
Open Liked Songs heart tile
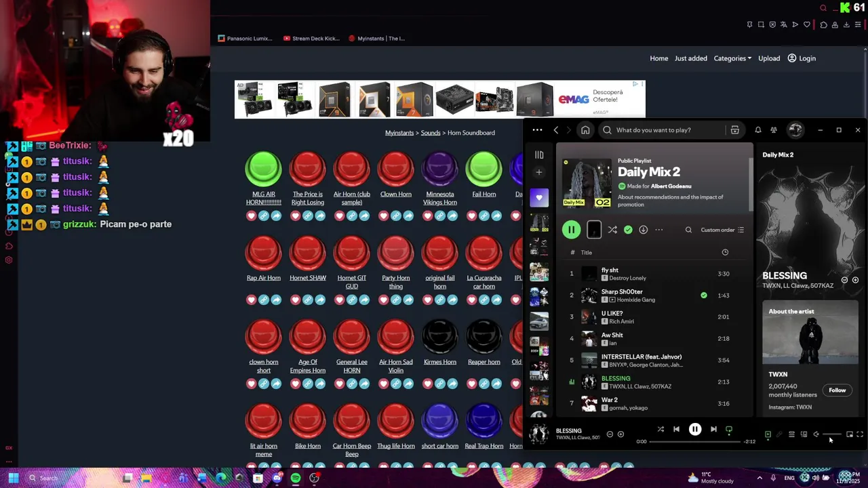tap(539, 198)
